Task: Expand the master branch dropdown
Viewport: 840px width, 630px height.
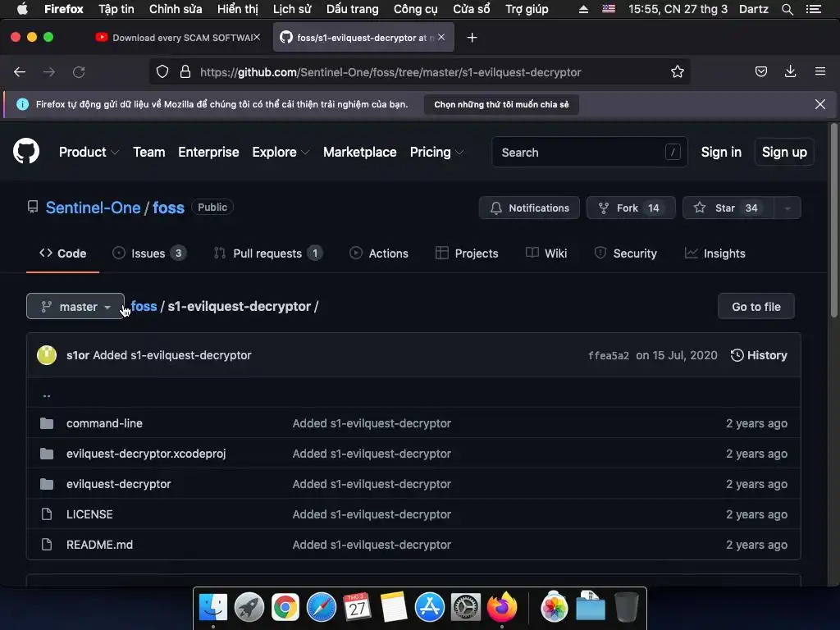Action: point(75,307)
